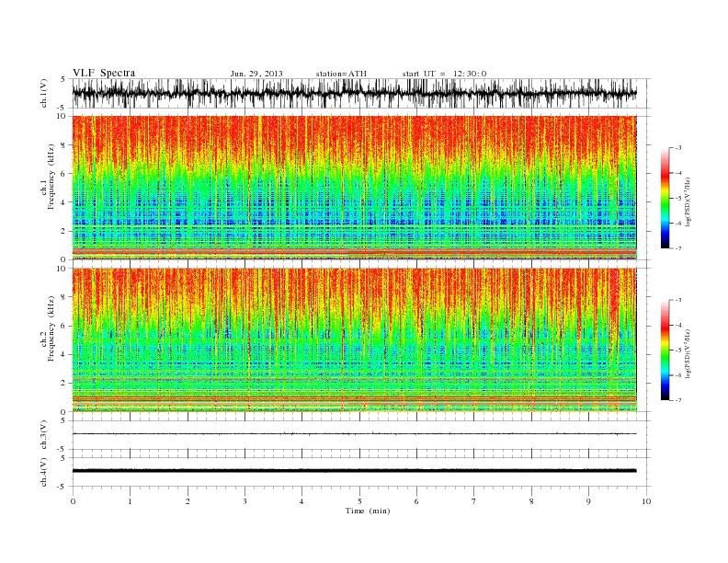This screenshot has width=728, height=563.
Task: Click the "2" kHz tick on ch.2 spectrogram axis
Action: coord(63,384)
